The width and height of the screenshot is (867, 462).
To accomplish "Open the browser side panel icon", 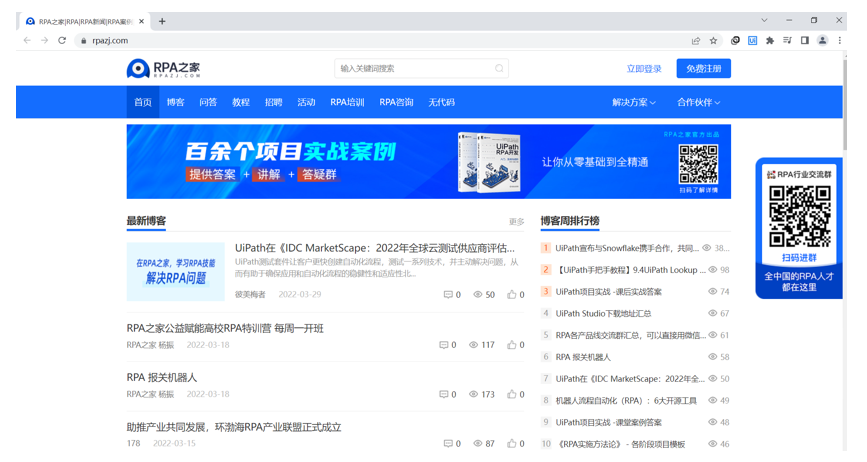I will point(805,40).
